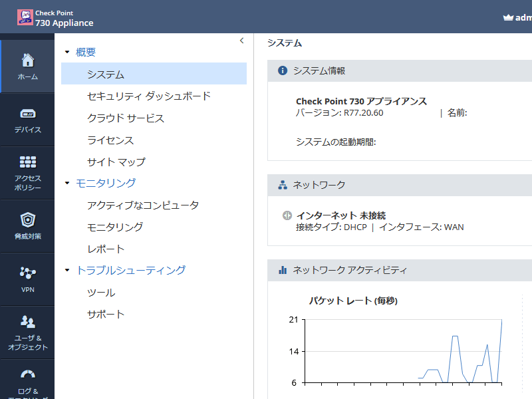Click the システムの起動期間 label
The width and height of the screenshot is (532, 399).
pyautogui.click(x=336, y=142)
